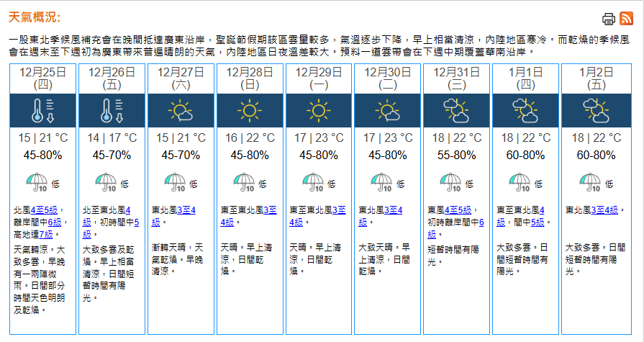Click the weather icon for 1月1日

525,111
